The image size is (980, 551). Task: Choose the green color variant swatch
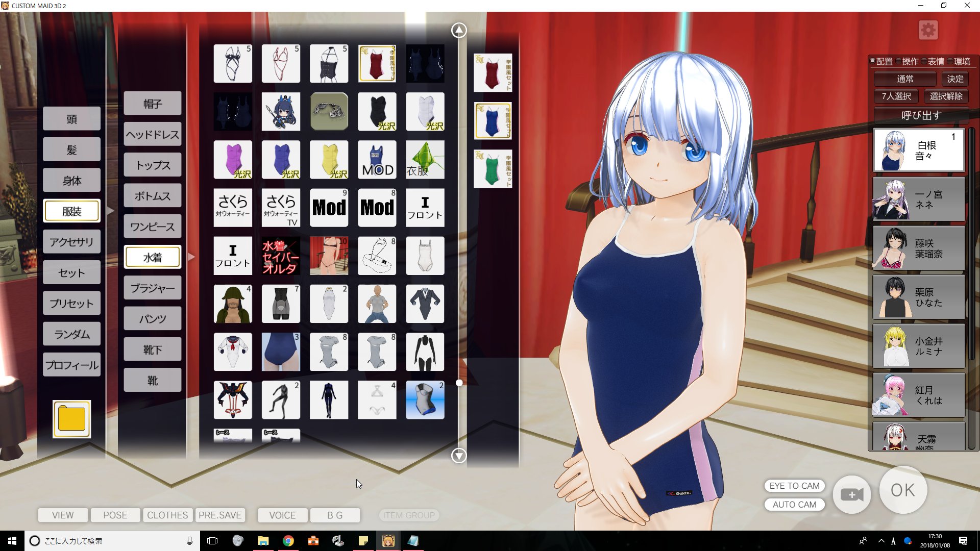click(493, 169)
